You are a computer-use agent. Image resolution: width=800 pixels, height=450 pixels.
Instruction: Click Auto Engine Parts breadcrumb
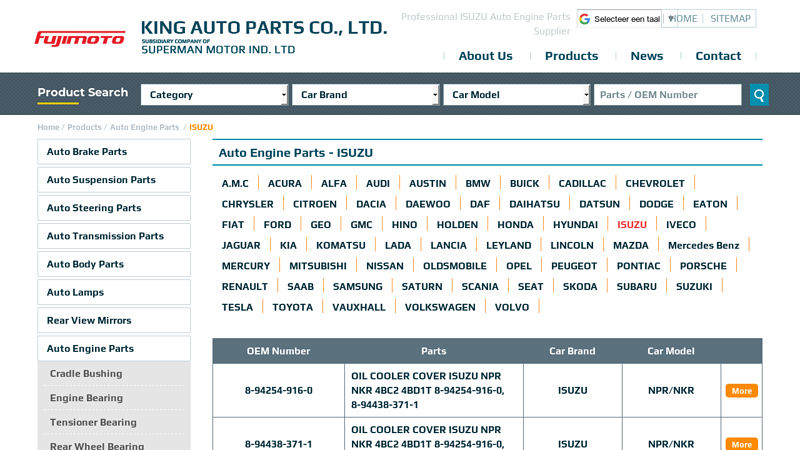pyautogui.click(x=144, y=127)
